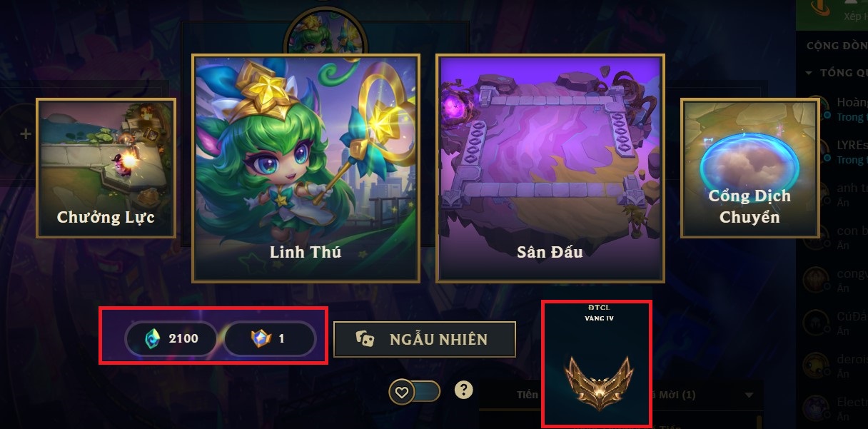Collapse the Tổng Quát friends group

pos(809,73)
